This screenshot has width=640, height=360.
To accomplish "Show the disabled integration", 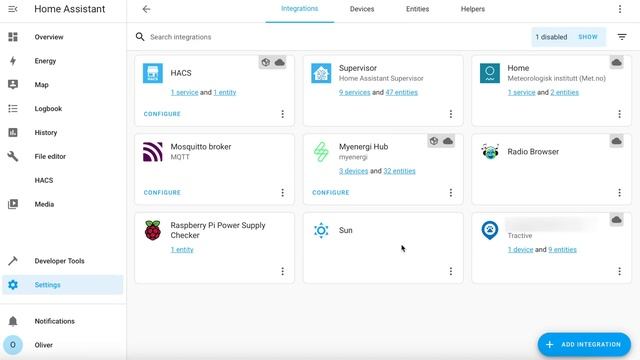I will (588, 37).
